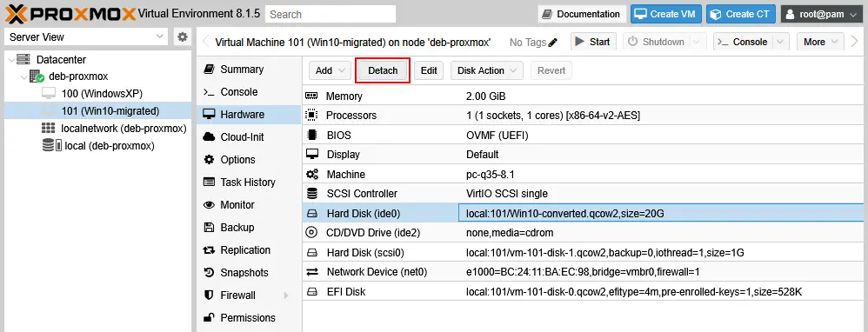Click the Memory row icon
The width and height of the screenshot is (868, 332).
pos(311,96)
